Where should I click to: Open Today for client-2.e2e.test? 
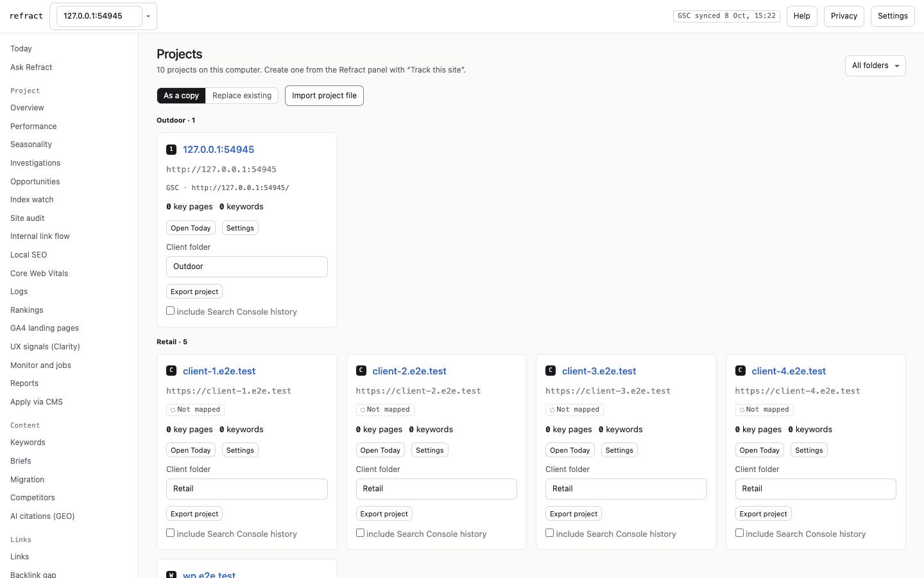[381, 450]
